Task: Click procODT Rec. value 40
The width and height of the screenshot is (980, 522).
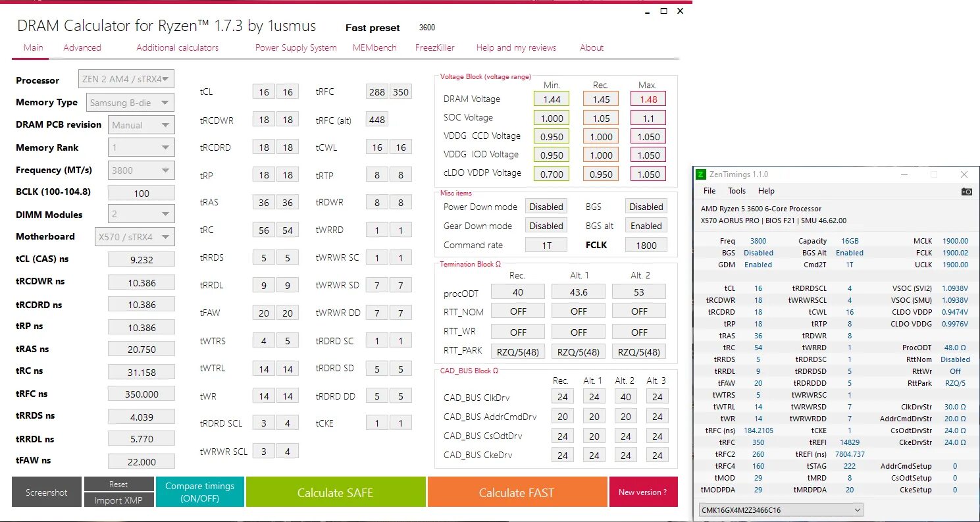Action: coord(518,292)
